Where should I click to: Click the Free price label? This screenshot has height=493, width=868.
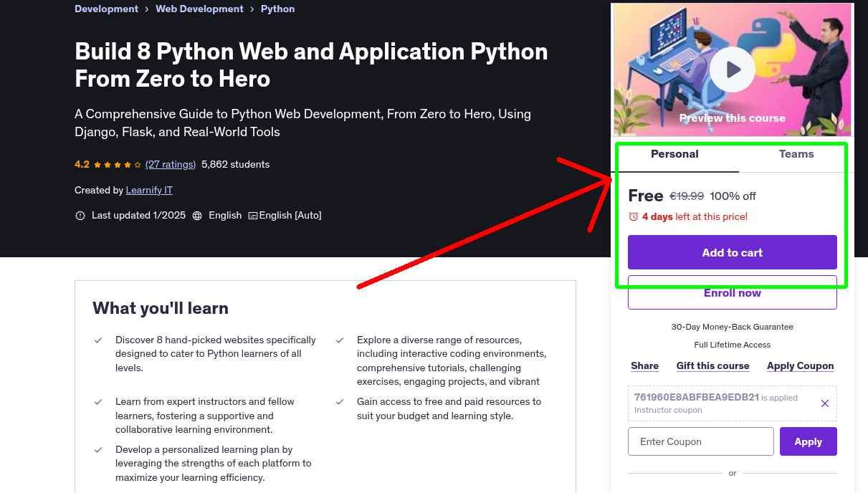tap(646, 196)
